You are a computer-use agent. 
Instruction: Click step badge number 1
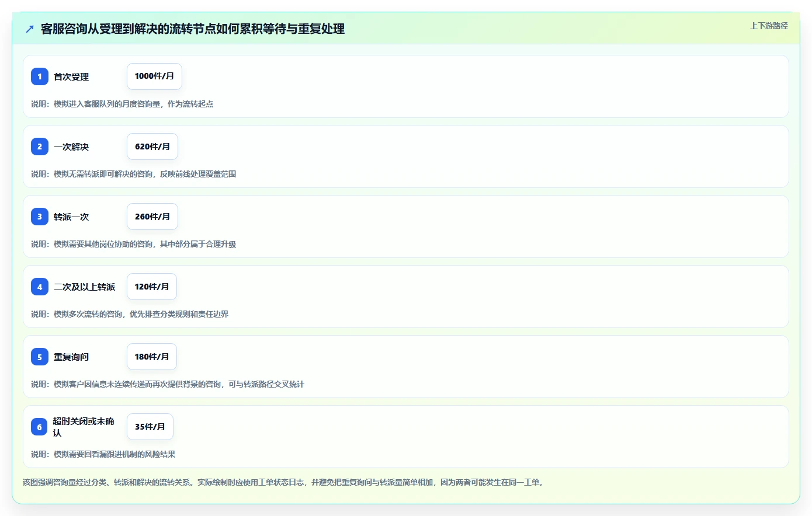pos(40,76)
